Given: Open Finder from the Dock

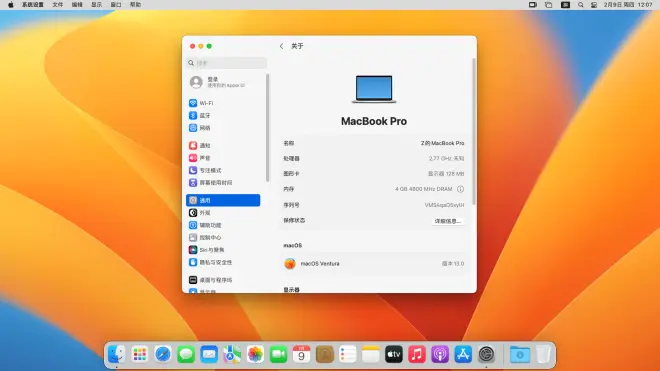Looking at the screenshot, I should 116,355.
